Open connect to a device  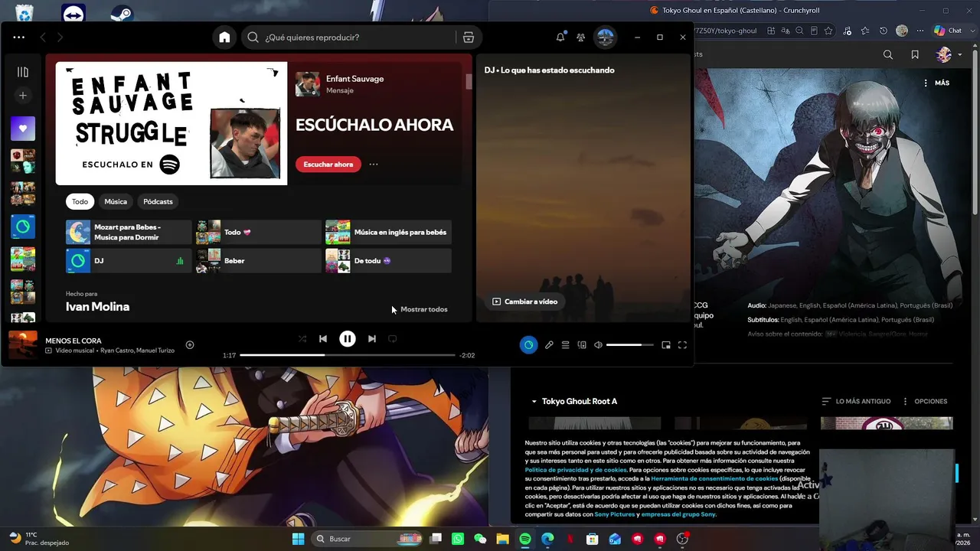pos(582,345)
